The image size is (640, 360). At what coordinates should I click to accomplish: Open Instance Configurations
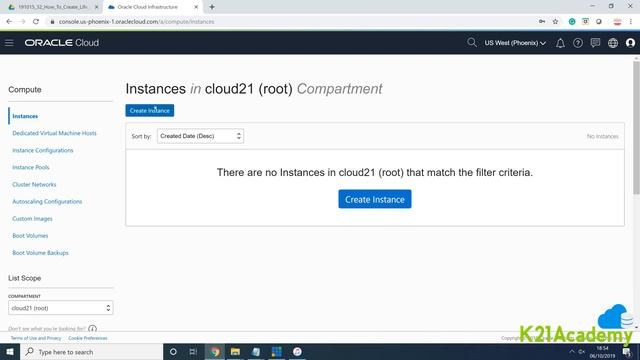[43, 150]
